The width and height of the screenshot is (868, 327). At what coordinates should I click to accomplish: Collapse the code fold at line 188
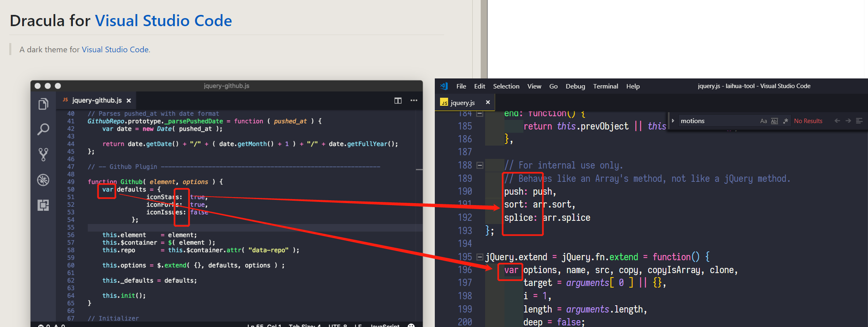(x=479, y=165)
